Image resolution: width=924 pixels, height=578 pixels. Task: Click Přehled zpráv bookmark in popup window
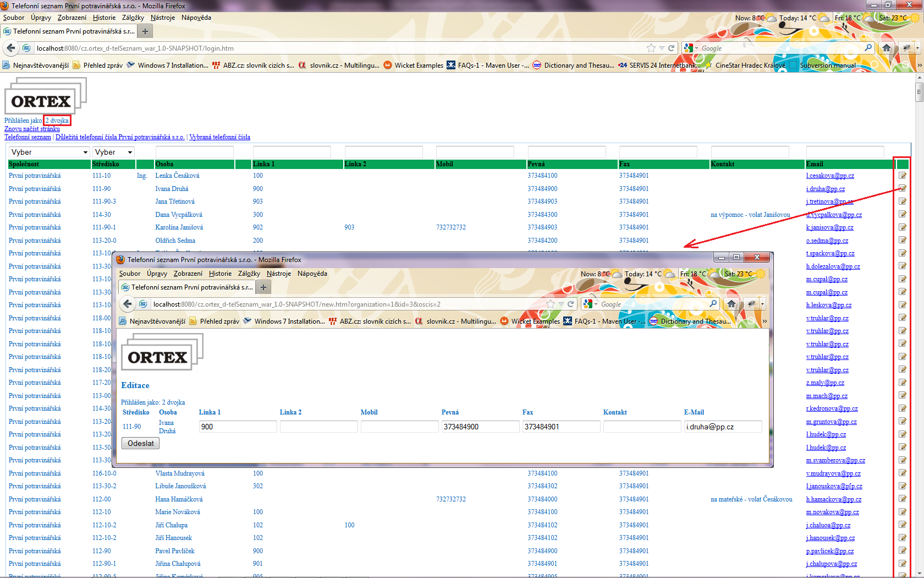214,321
